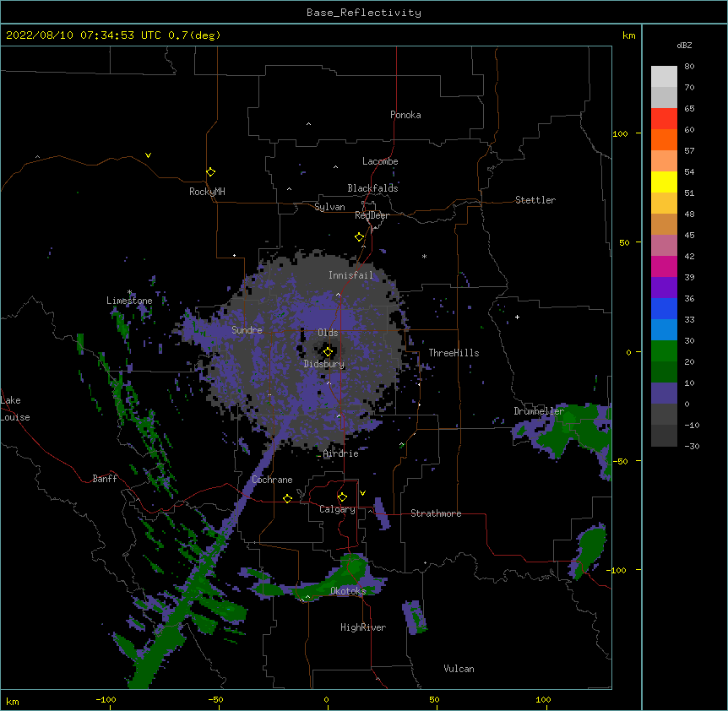The image size is (728, 711).
Task: Select the Stettler city label
Action: [535, 200]
